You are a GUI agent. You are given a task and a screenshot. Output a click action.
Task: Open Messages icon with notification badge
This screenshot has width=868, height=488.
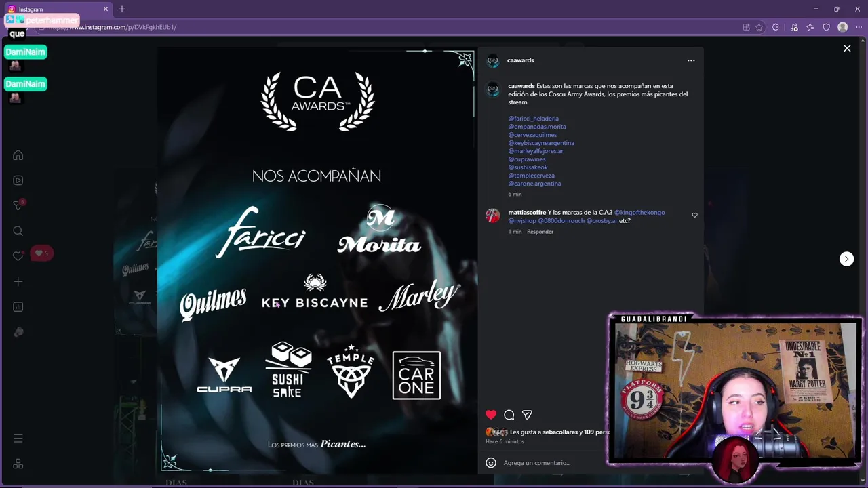pyautogui.click(x=18, y=205)
